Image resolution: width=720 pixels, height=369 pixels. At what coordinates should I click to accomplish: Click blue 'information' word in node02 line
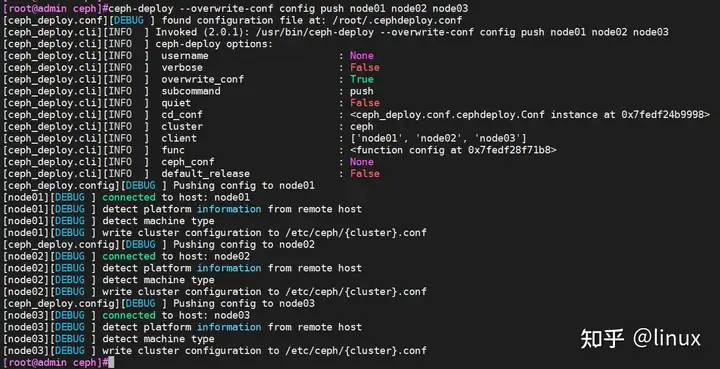coord(229,268)
